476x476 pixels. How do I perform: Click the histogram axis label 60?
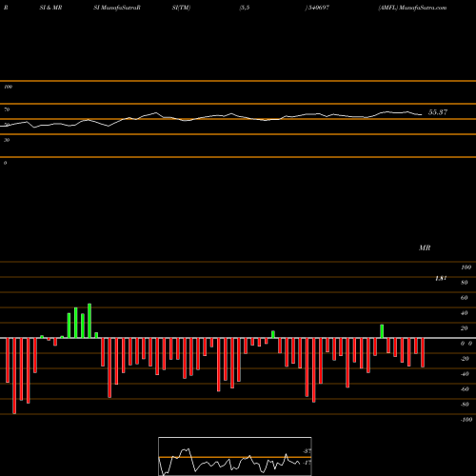point(464,298)
